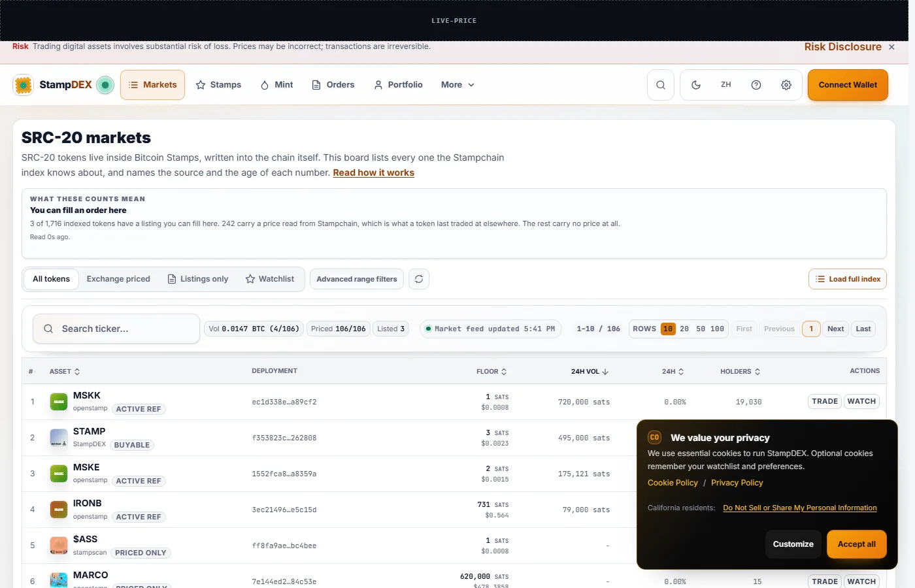Click the MSKK token icon
Viewport: 915px width, 588px height.
point(59,402)
